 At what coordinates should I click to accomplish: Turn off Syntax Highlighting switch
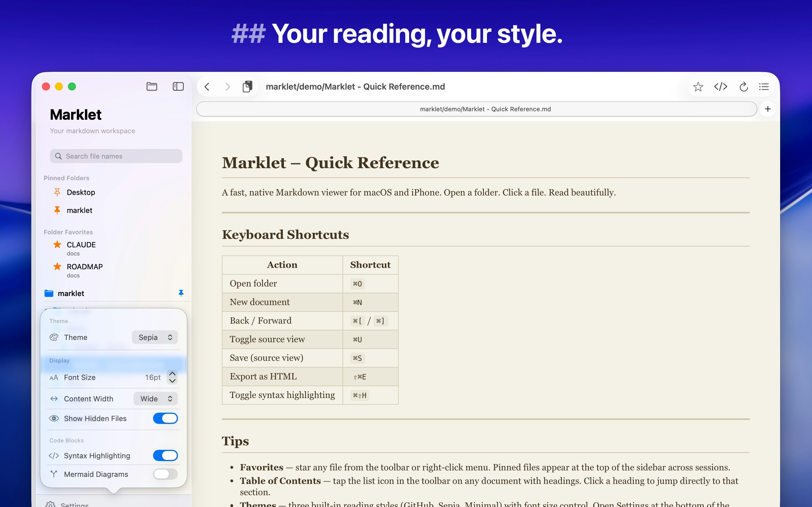(165, 455)
